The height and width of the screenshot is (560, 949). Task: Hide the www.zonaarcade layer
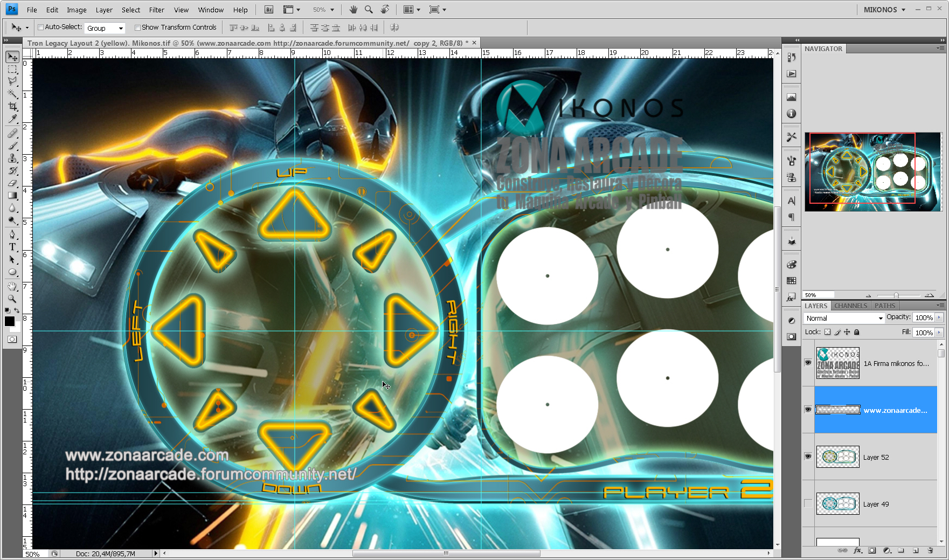point(808,410)
